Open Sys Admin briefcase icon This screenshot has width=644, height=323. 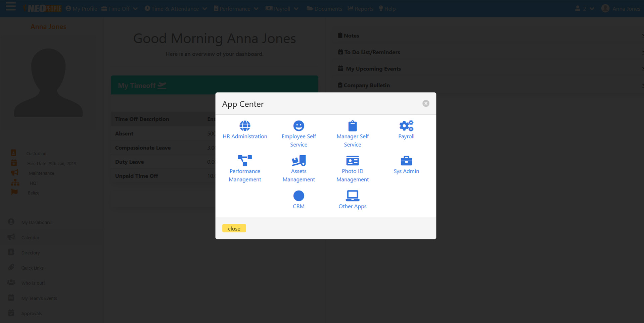point(406,161)
